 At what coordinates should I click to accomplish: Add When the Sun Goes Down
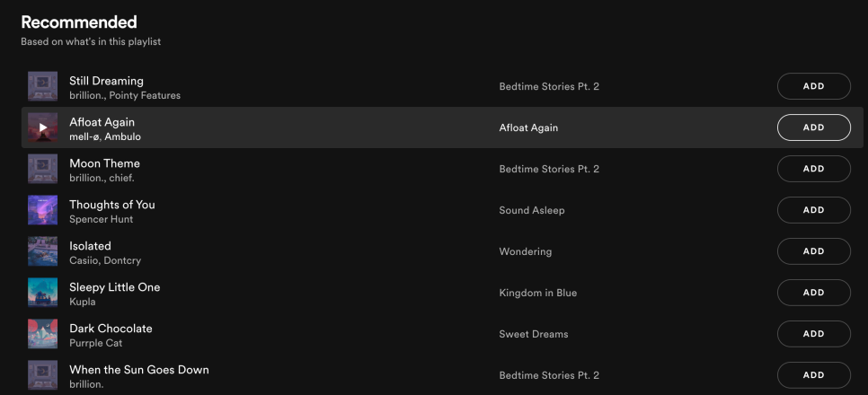point(814,375)
